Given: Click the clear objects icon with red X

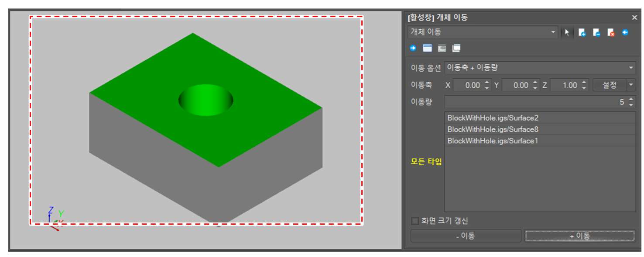Looking at the screenshot, I should click(611, 33).
